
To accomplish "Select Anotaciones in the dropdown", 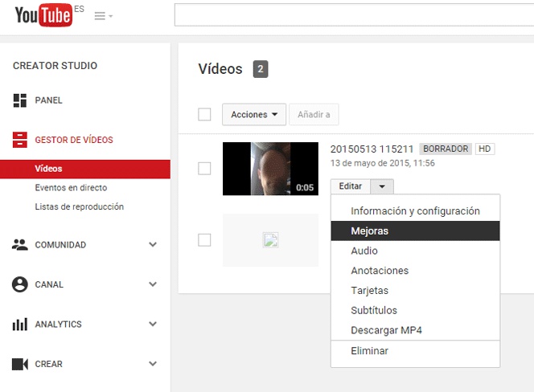I will [415, 271].
